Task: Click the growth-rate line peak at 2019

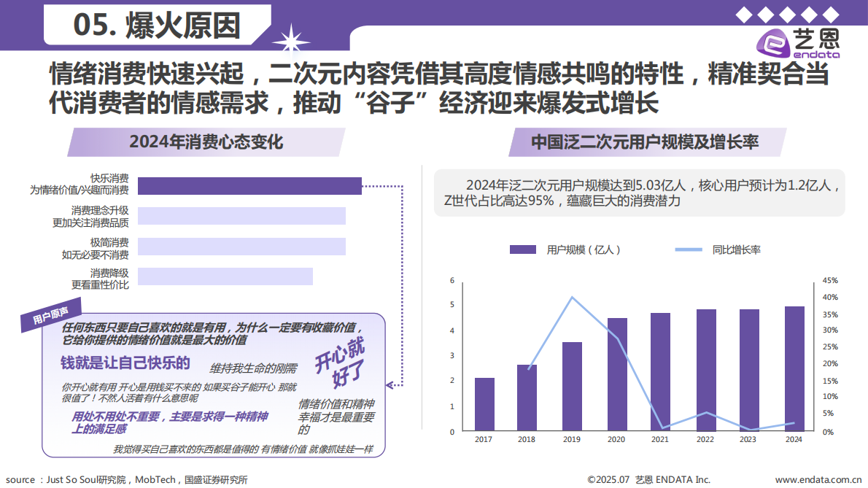Action: pyautogui.click(x=572, y=297)
